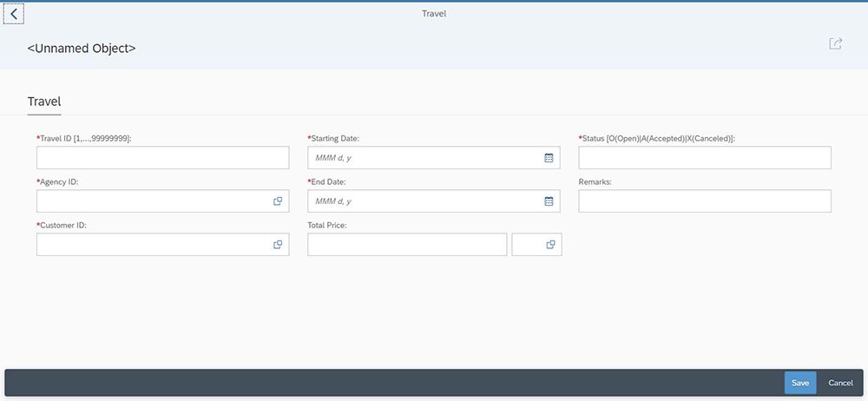Click inside the Customer ID text field
The height and width of the screenshot is (401, 868).
152,245
